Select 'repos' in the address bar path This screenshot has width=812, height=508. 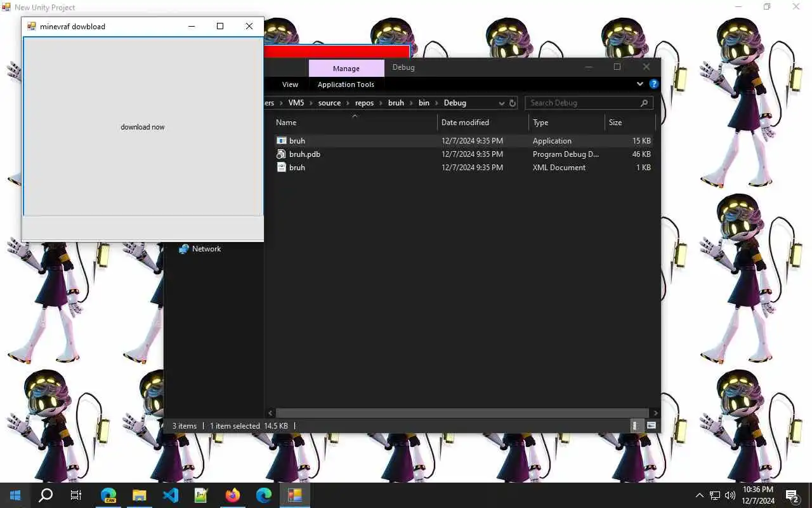pos(364,103)
